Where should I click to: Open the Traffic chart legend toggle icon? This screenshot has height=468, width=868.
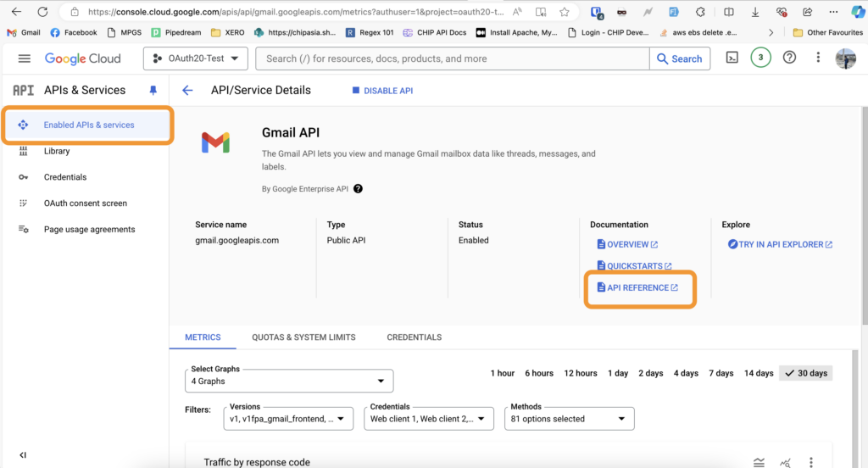[x=759, y=462]
